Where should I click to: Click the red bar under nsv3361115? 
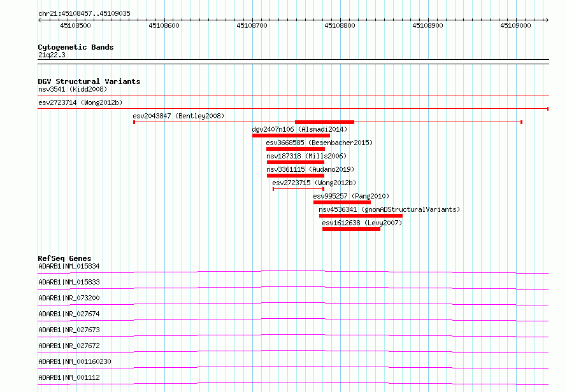[296, 176]
